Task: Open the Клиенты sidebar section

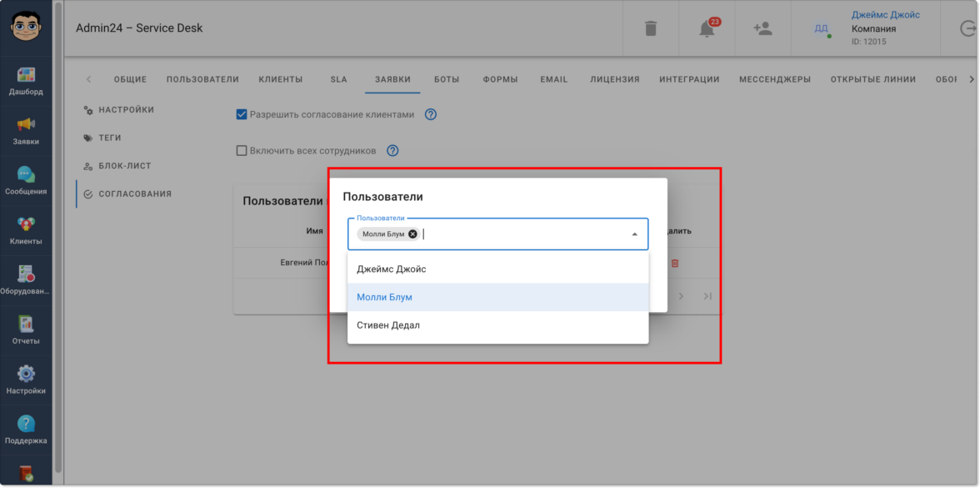Action: point(26,231)
